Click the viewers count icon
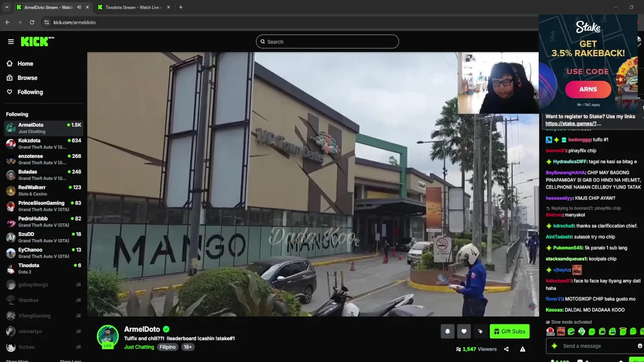This screenshot has height=362, width=644. [458, 349]
